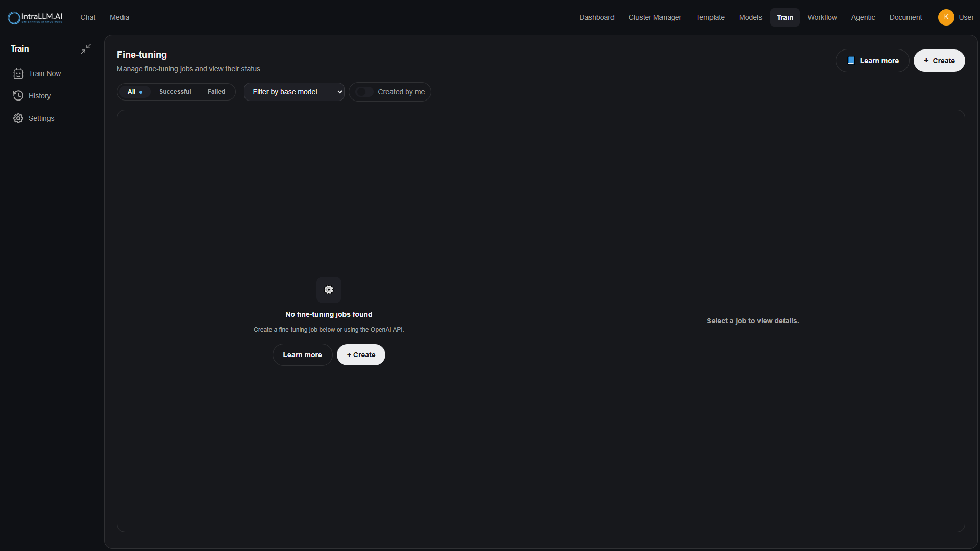
Task: Open the Models navigation item
Action: coord(750,17)
